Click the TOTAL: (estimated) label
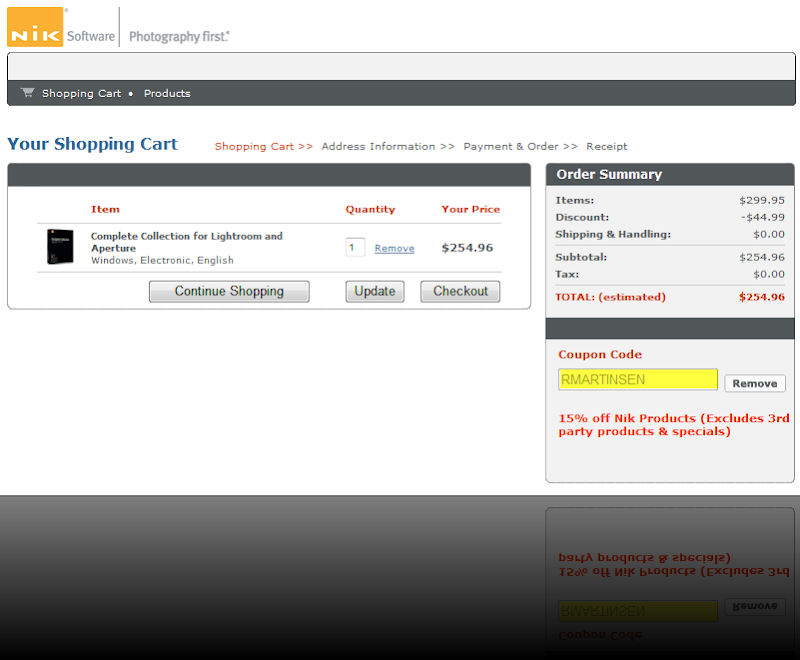Viewport: 800px width, 660px height. tap(610, 297)
